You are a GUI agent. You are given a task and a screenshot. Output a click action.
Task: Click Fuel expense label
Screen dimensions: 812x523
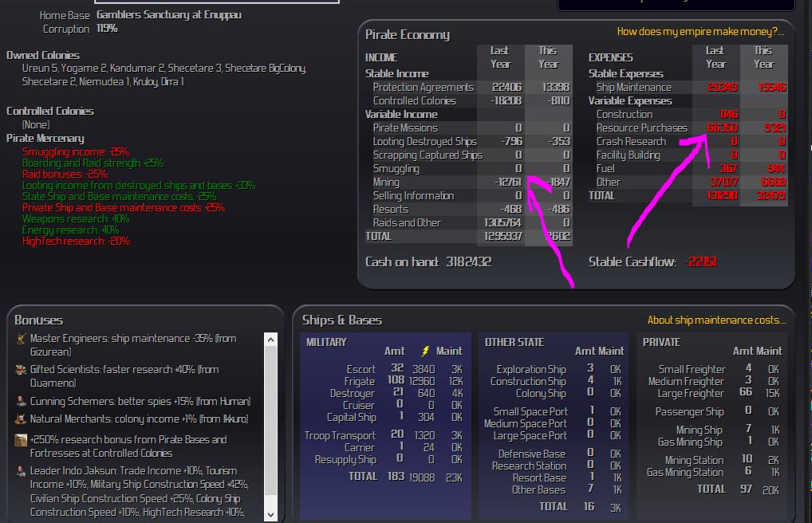point(605,168)
